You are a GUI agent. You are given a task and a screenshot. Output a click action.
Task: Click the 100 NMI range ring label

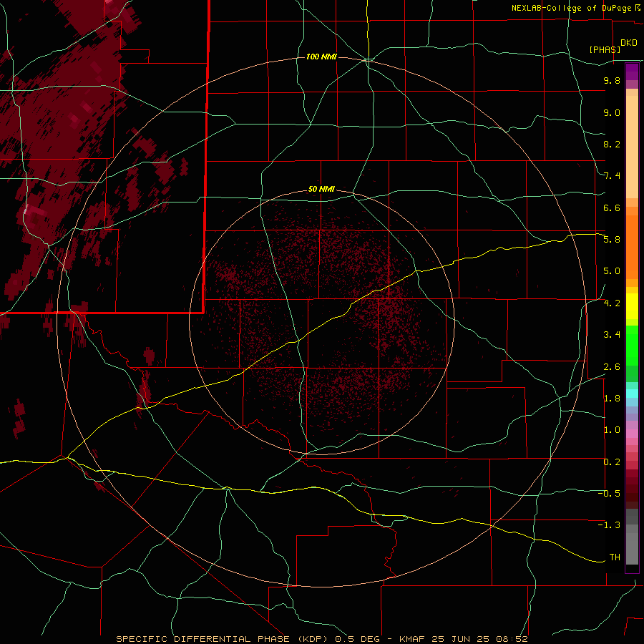pyautogui.click(x=321, y=57)
